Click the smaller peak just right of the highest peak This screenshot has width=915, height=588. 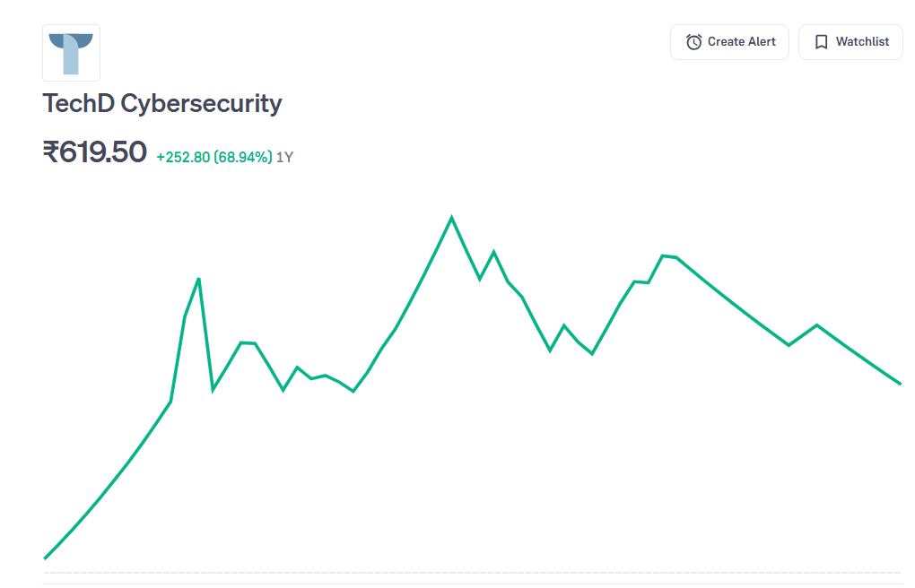[x=493, y=252]
